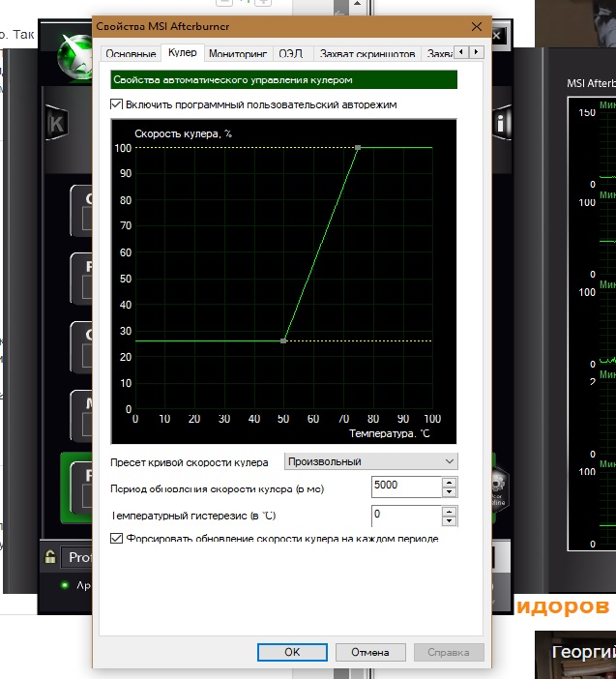
Task: Decrease fan speed update period value
Action: click(x=450, y=492)
